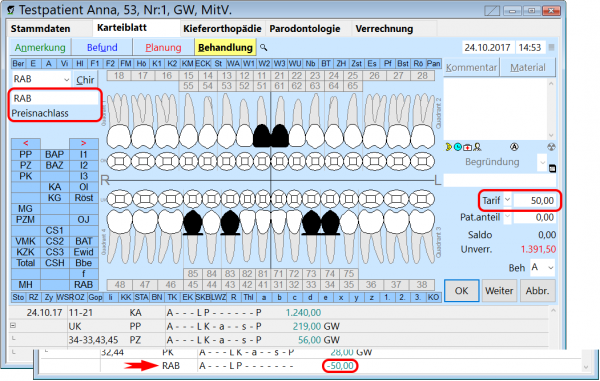Toggle the BAT service cell
This screenshot has width=600, height=381.
[84, 241]
